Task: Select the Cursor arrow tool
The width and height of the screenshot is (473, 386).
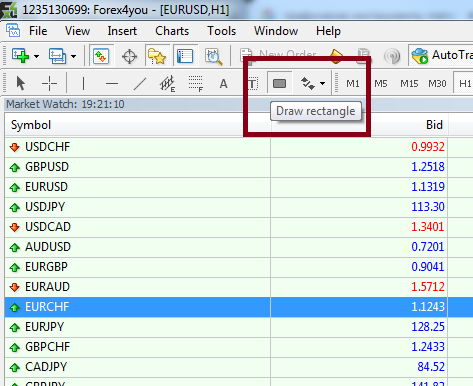Action: click(x=21, y=83)
